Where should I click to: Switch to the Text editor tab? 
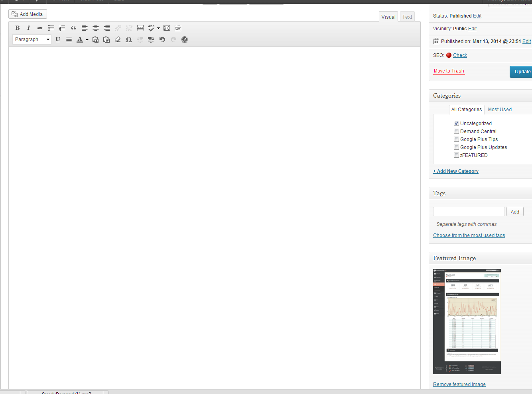(407, 17)
